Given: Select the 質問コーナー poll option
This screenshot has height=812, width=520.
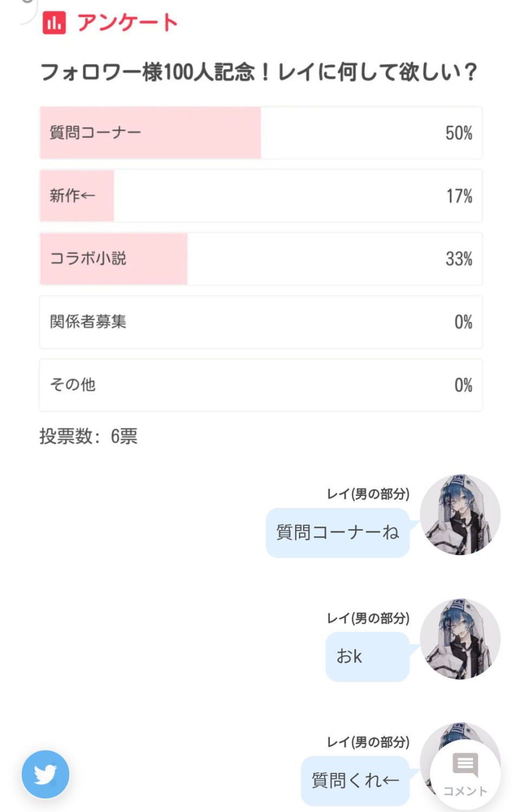Looking at the screenshot, I should pyautogui.click(x=261, y=133).
